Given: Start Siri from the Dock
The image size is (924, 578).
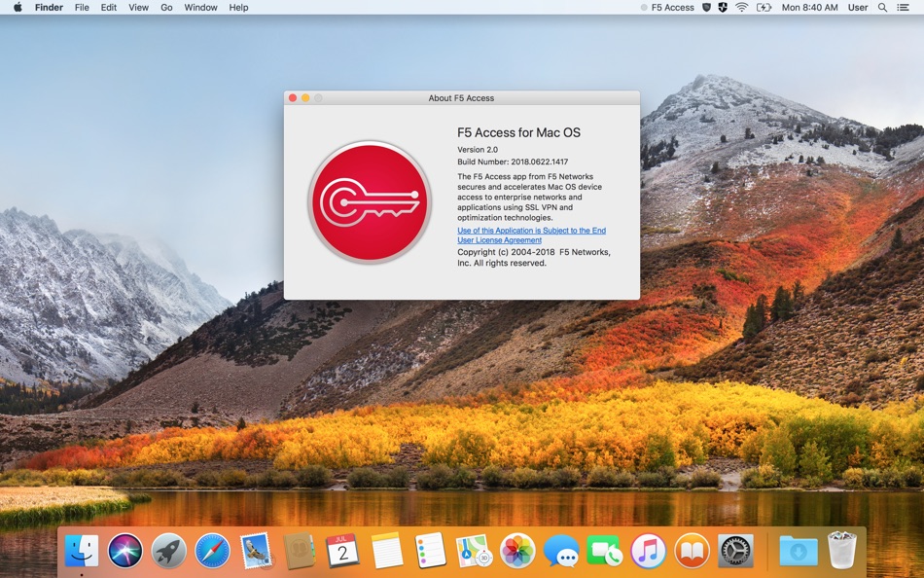Looking at the screenshot, I should coord(124,550).
